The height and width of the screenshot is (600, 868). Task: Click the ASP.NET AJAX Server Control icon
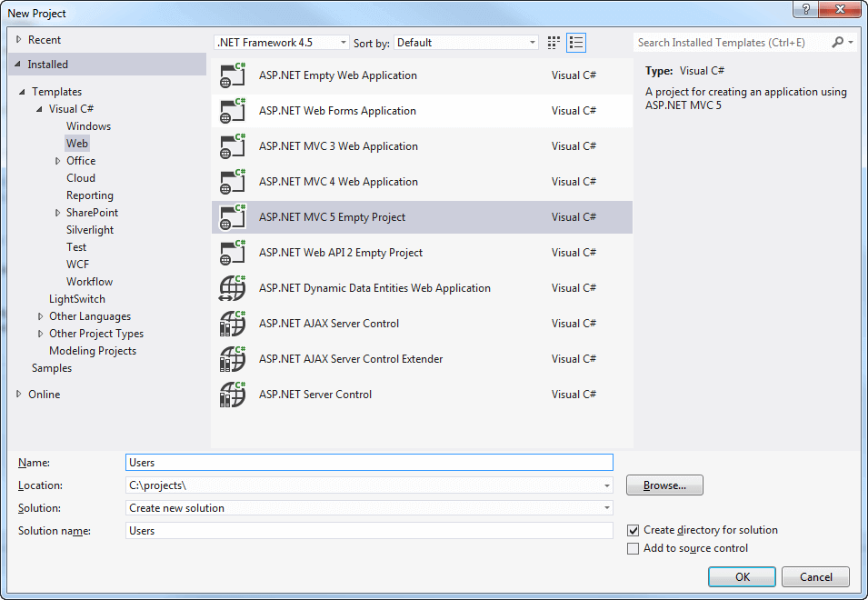233,324
